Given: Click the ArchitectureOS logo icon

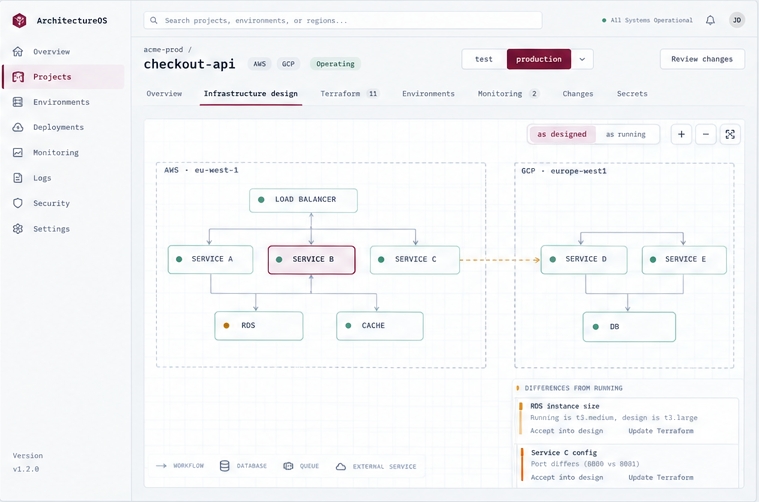Looking at the screenshot, I should (x=19, y=20).
